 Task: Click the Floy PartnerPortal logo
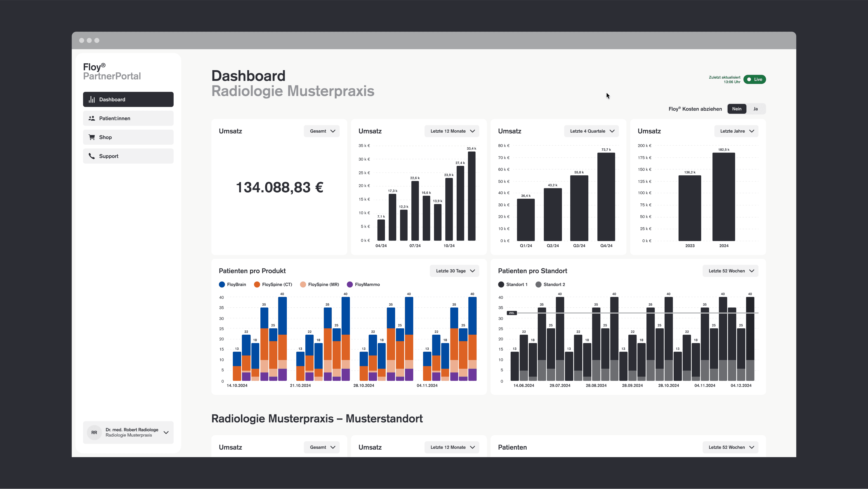pos(112,72)
